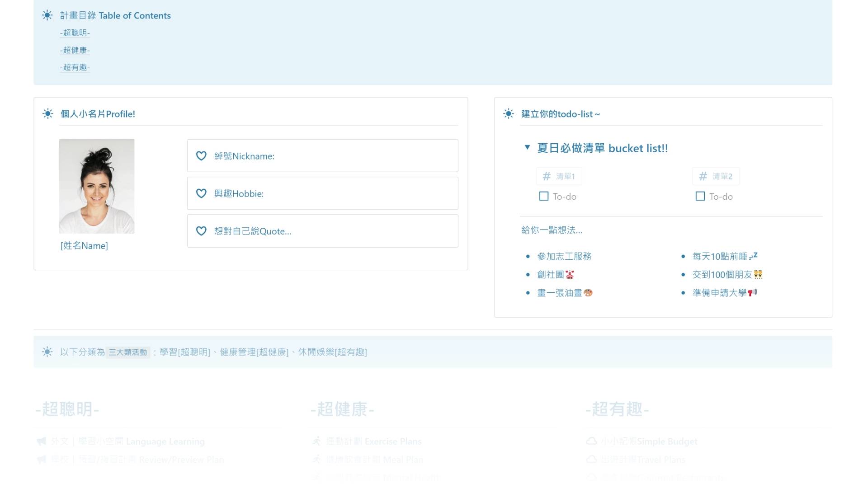Click the To-do text under 清單1
This screenshot has height=488, width=868.
point(565,197)
